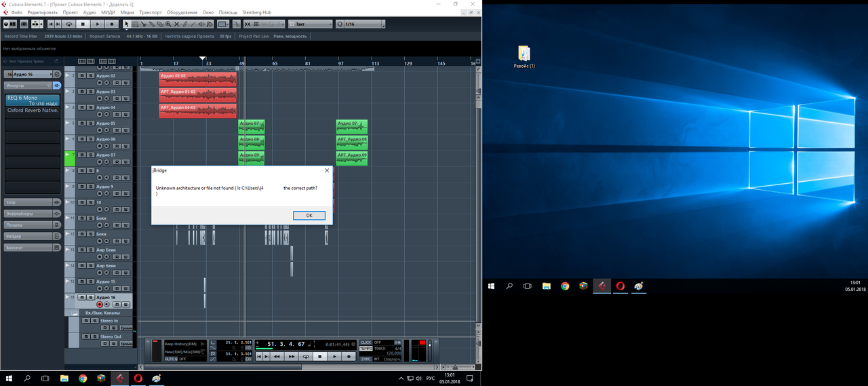Click transport panel Play button
868x386 pixels.
point(334,356)
